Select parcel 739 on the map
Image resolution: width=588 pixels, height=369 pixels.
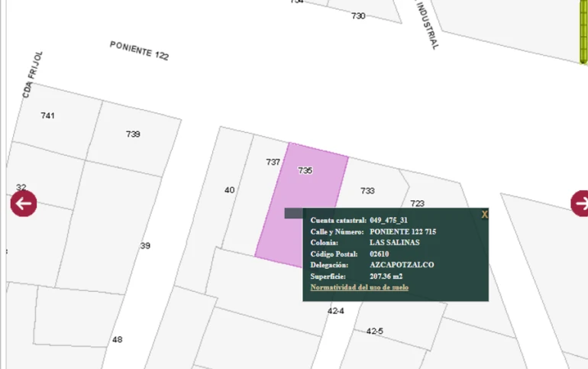133,134
